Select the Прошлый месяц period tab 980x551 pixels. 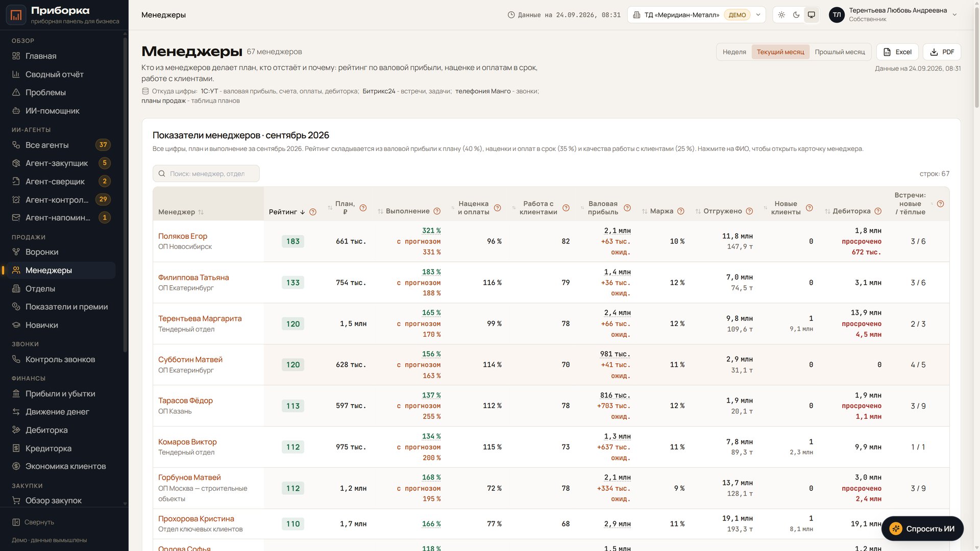coord(840,52)
